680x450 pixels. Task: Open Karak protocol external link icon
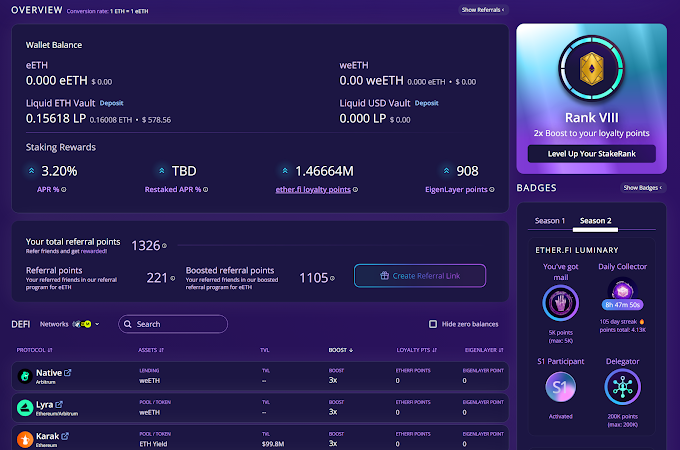[x=65, y=436]
